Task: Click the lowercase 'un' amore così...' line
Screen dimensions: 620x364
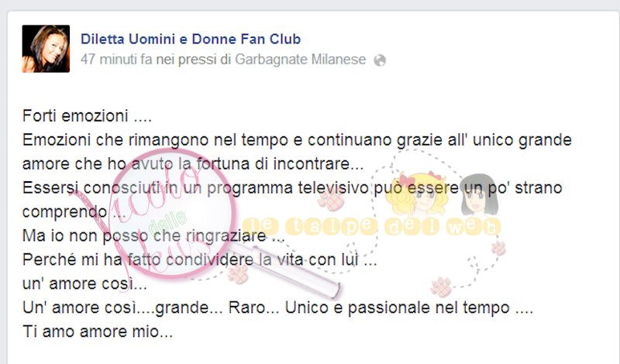Action: click(84, 283)
